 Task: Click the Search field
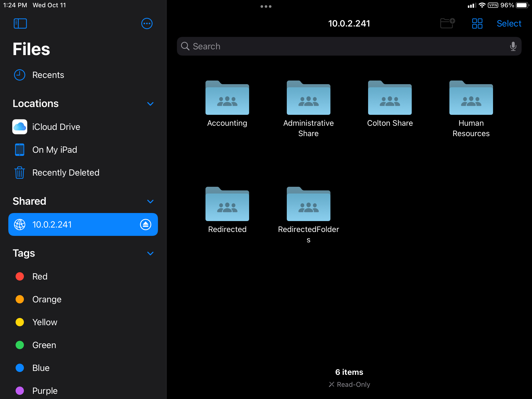click(x=348, y=46)
